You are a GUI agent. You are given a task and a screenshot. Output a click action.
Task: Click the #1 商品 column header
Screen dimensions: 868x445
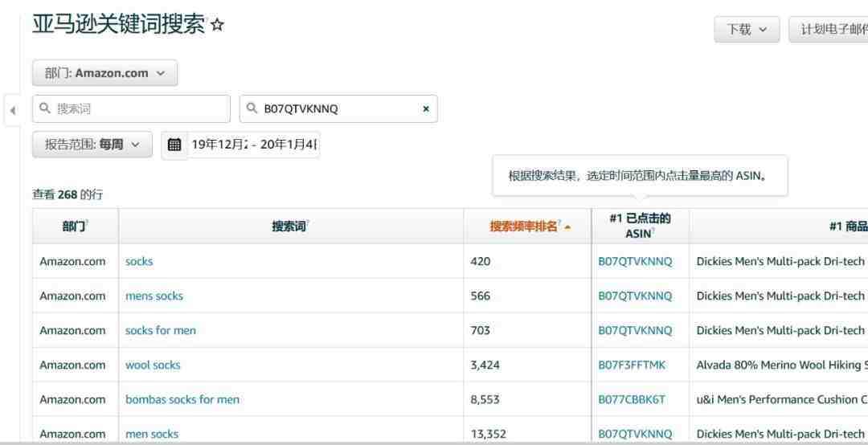click(778, 227)
